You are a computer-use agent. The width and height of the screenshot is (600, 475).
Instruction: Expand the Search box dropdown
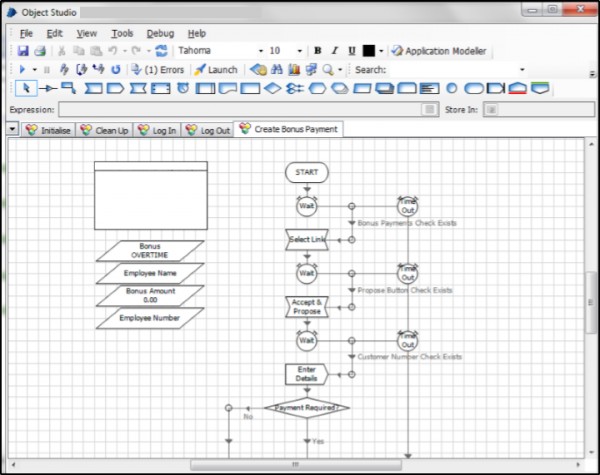pos(522,70)
